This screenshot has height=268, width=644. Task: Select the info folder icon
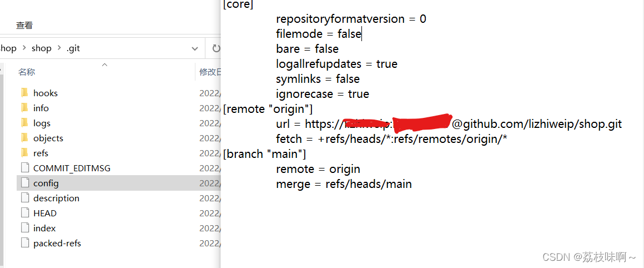point(24,108)
